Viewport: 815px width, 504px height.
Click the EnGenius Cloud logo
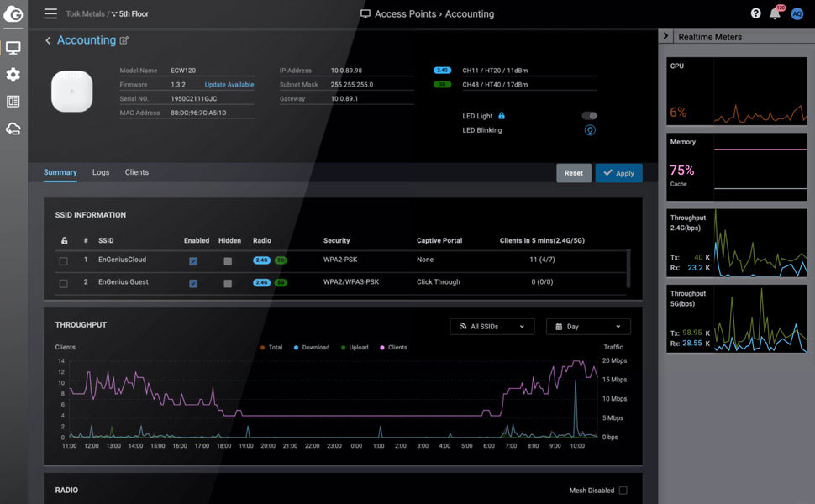coord(13,13)
